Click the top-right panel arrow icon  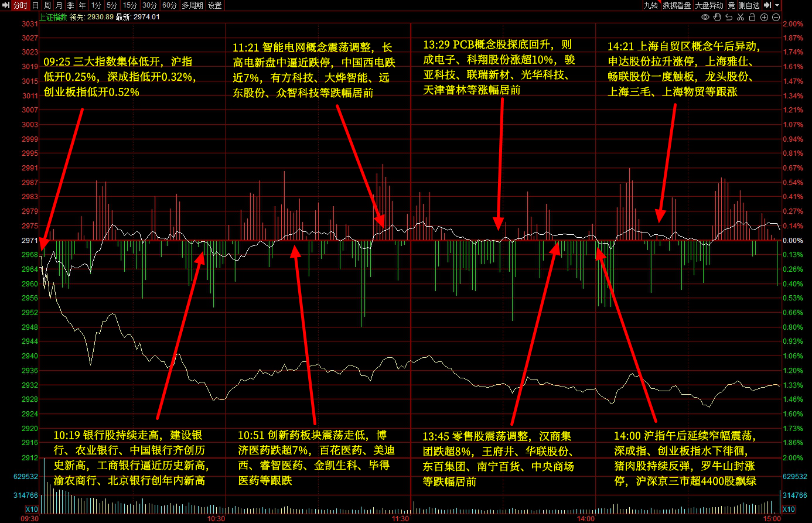tap(767, 5)
